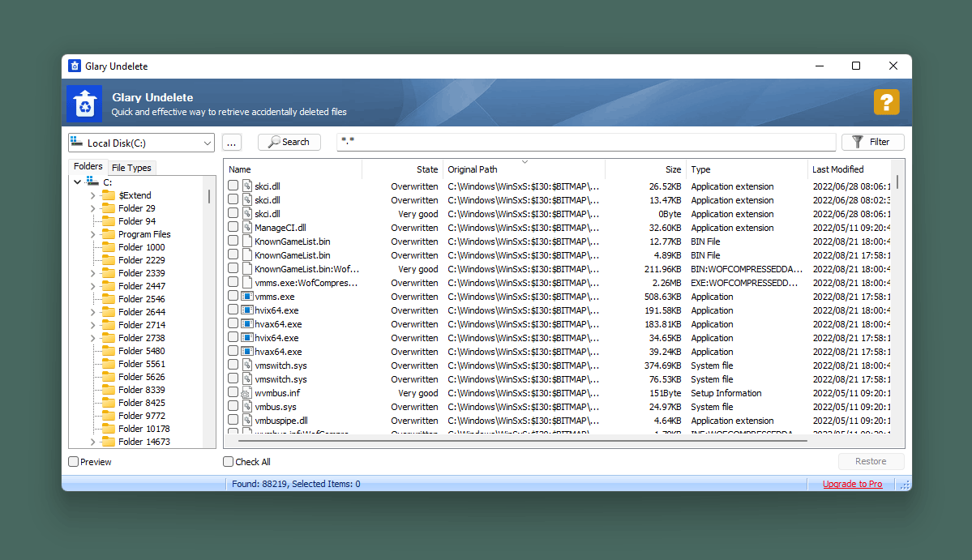
Task: Click the browse ellipsis button
Action: pos(231,143)
